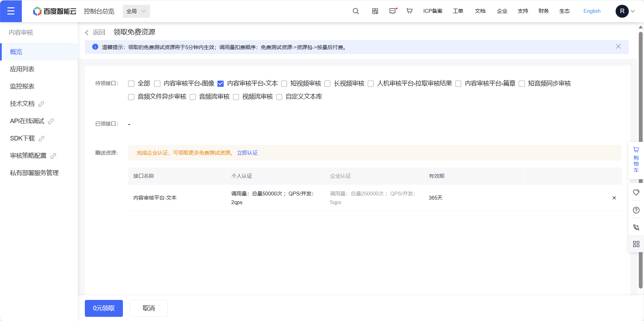The image size is (644, 321).
Task: Click the 立即认证 link
Action: tap(247, 153)
